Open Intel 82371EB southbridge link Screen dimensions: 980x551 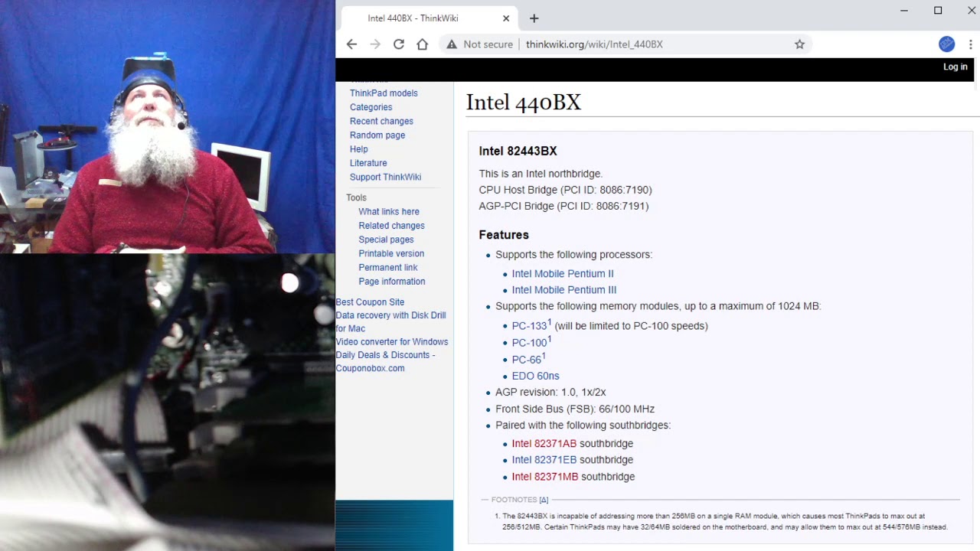(544, 460)
